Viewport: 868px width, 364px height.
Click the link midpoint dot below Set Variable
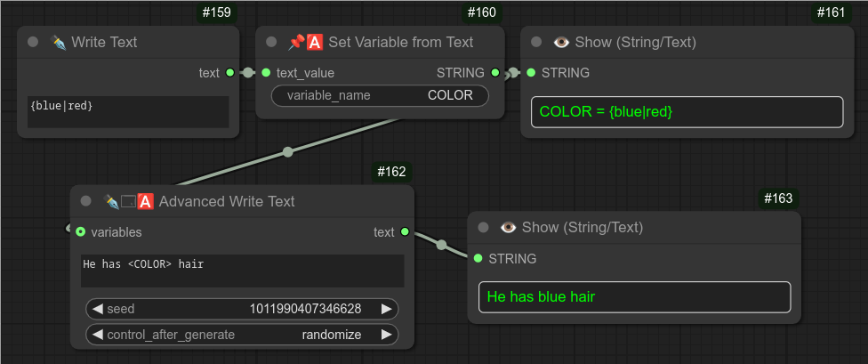287,151
